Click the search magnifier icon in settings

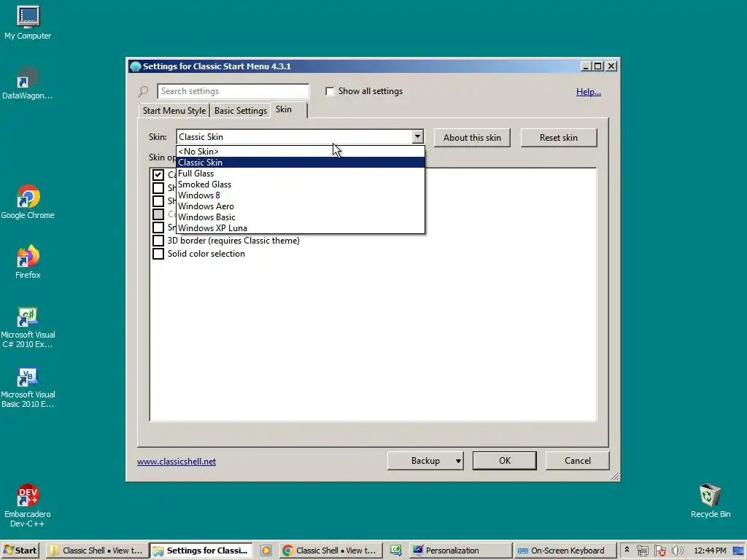point(143,91)
